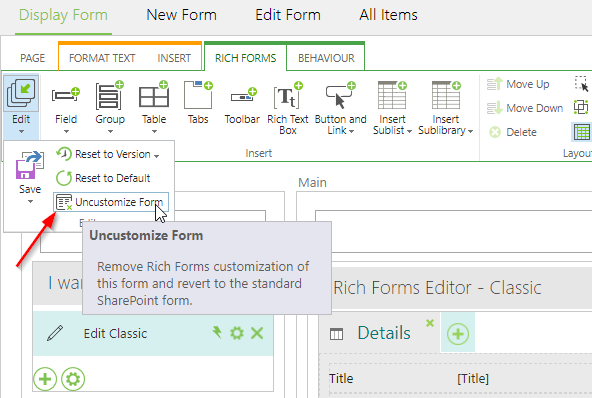Image resolution: width=592 pixels, height=398 pixels.
Task: Click the Insert Sublist icon
Action: [392, 95]
